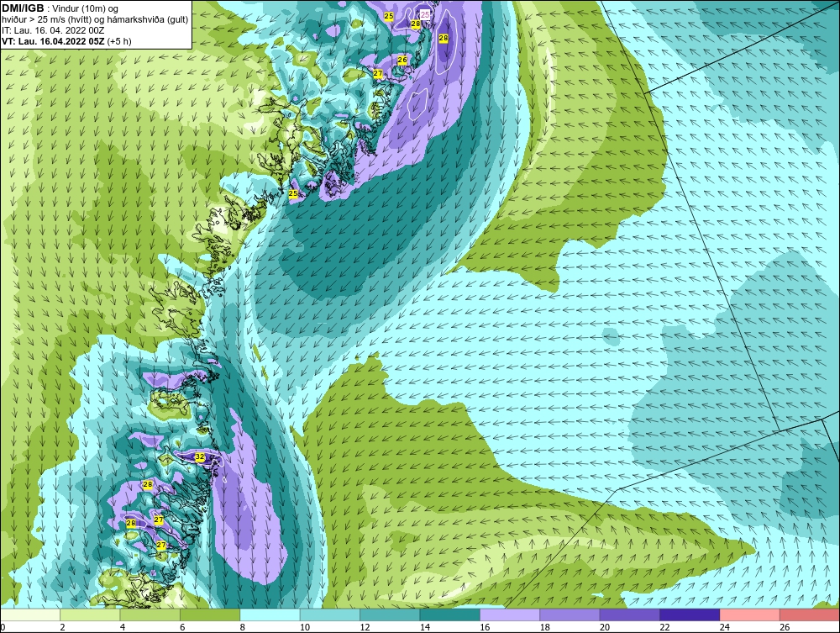Click the legend scale number '8'
The height and width of the screenshot is (633, 840).
[x=243, y=627]
